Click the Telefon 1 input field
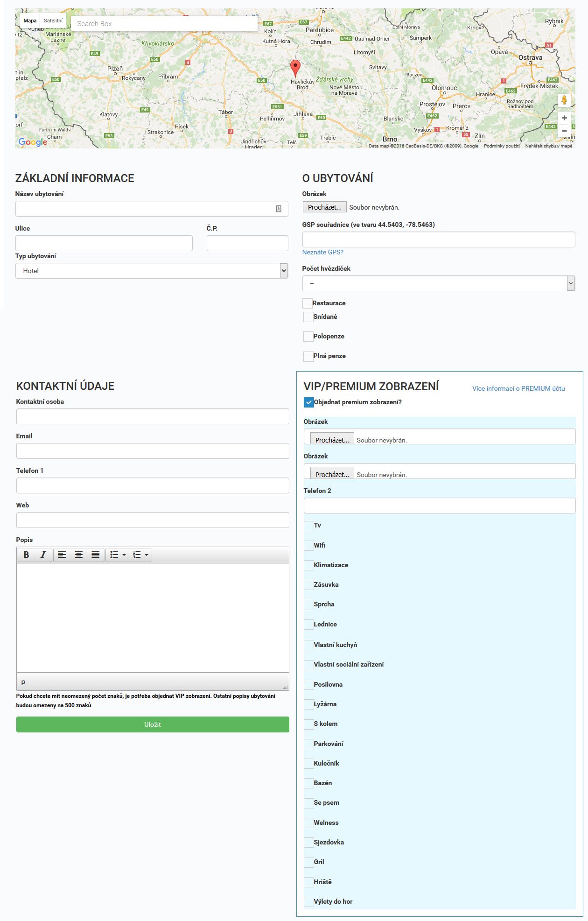588x921 pixels. [153, 485]
